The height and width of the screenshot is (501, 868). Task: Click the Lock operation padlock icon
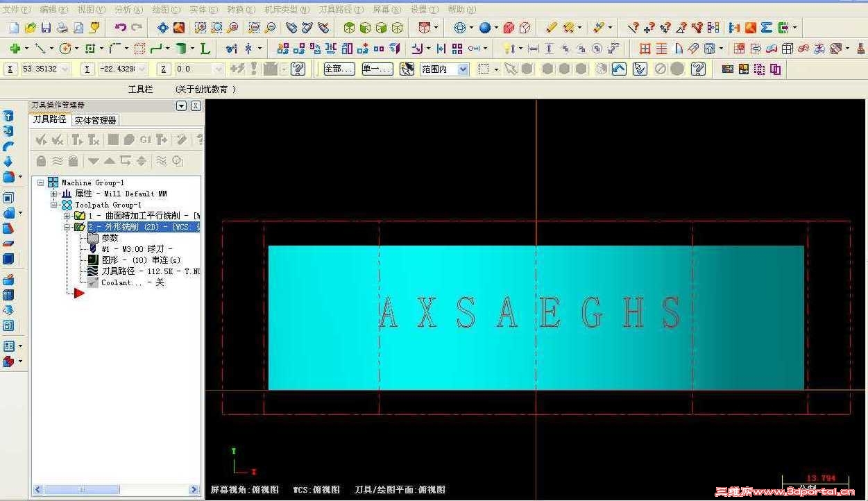[x=41, y=161]
